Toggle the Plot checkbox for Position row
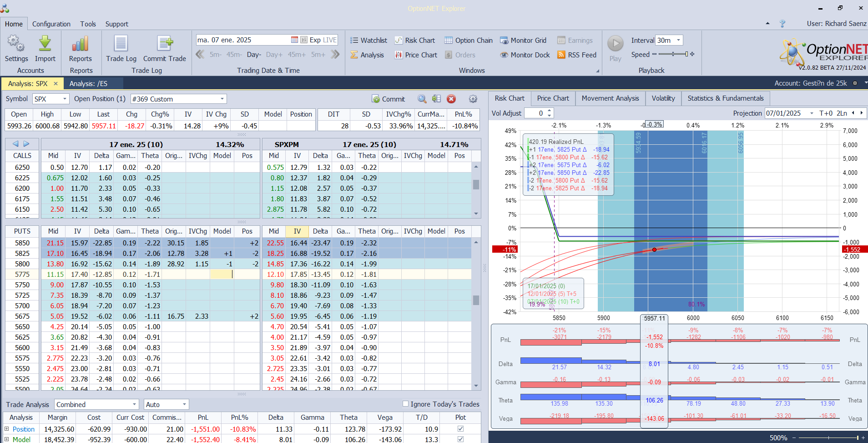The width and height of the screenshot is (868, 443). point(461,429)
